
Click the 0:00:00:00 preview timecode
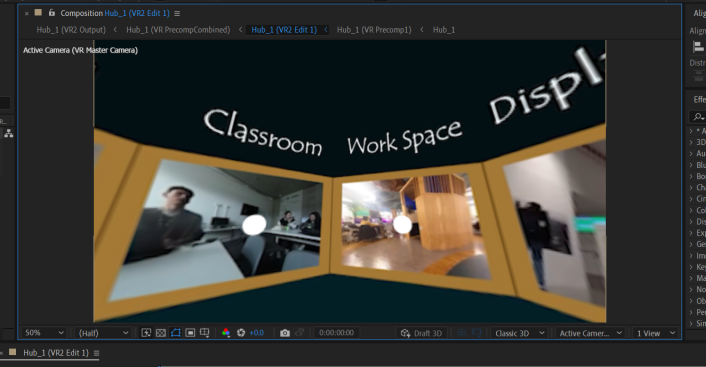tap(336, 333)
